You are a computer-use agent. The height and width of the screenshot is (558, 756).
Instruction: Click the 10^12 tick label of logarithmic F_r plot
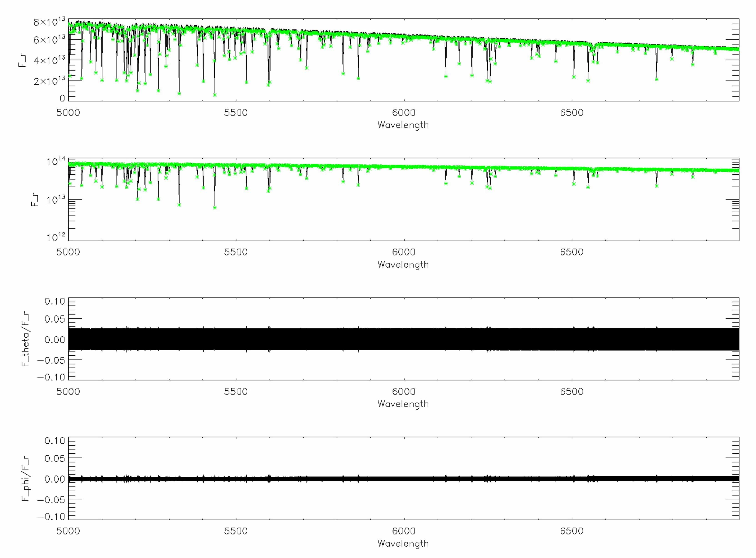(56, 237)
